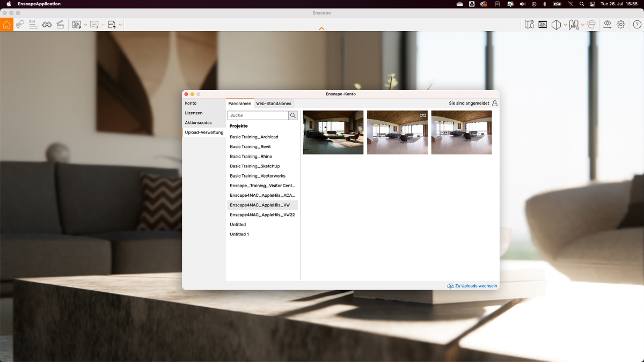Click the Bluetooth icon in the menu bar

(545, 4)
